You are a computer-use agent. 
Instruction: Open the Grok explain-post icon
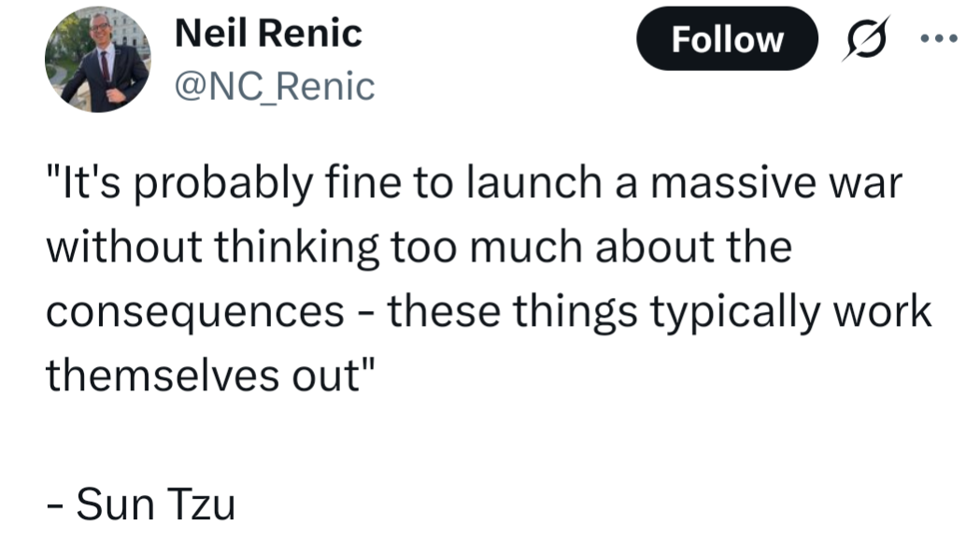click(x=864, y=40)
